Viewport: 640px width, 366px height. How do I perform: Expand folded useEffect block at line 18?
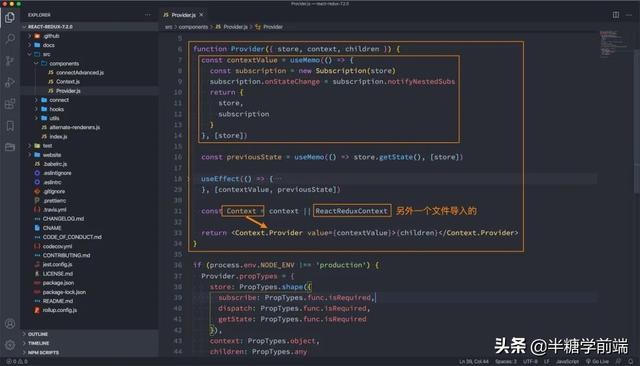coord(189,179)
